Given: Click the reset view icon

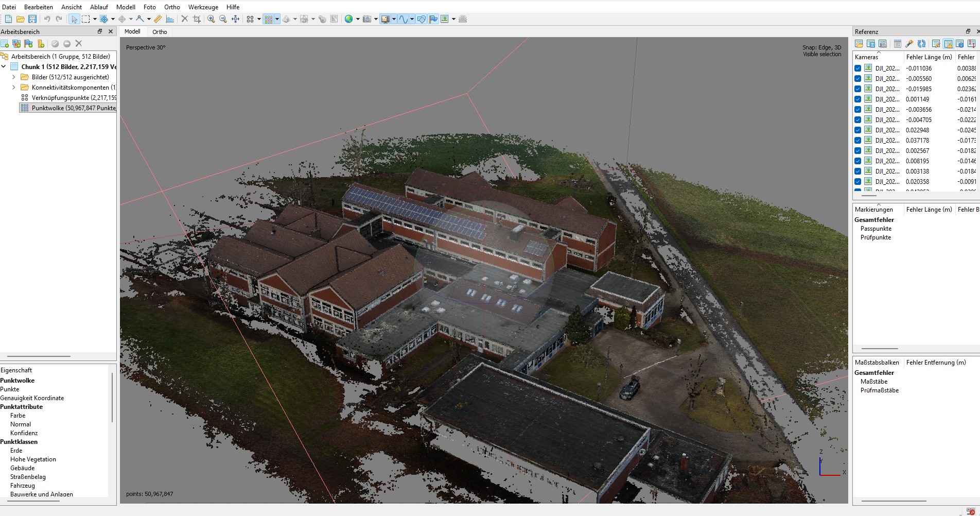Looking at the screenshot, I should 235,19.
